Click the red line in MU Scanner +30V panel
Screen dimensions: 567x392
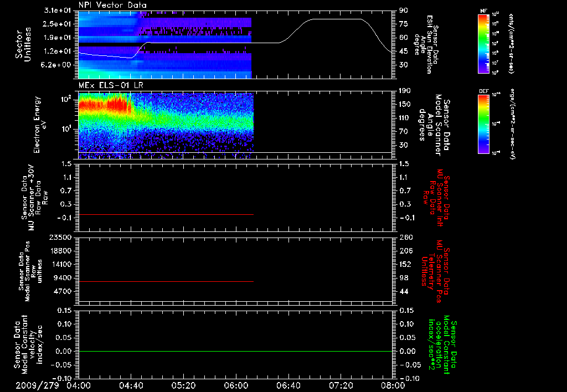166,214
